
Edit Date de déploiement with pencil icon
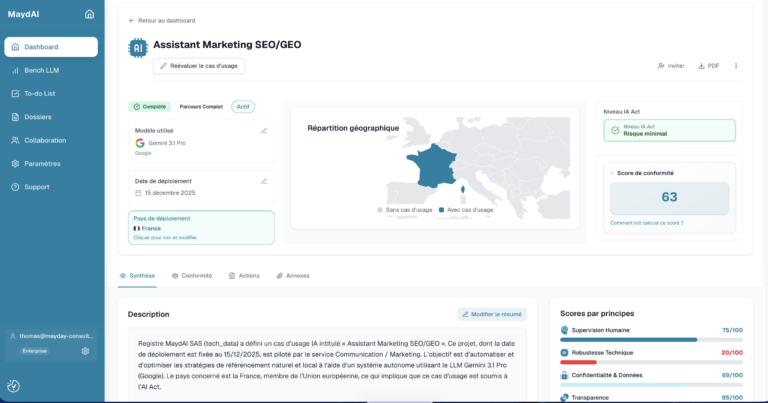coord(264,181)
